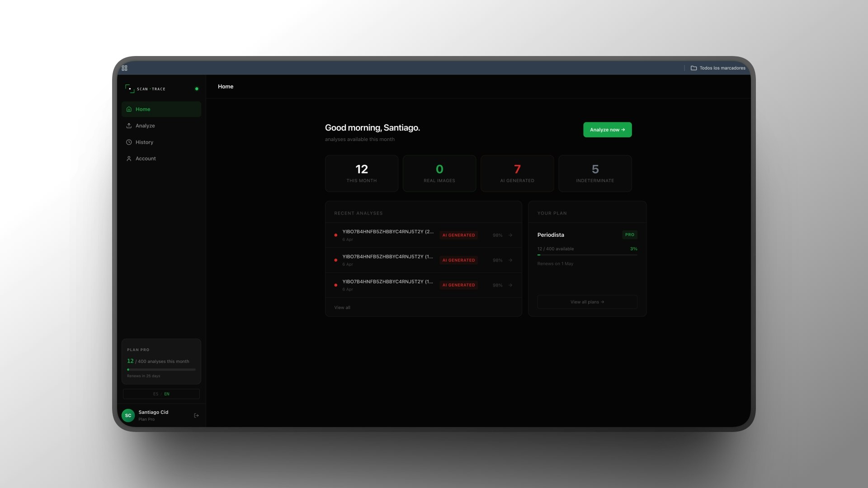
Task: Click the logout icon next to Santiago Cid
Action: 196,415
